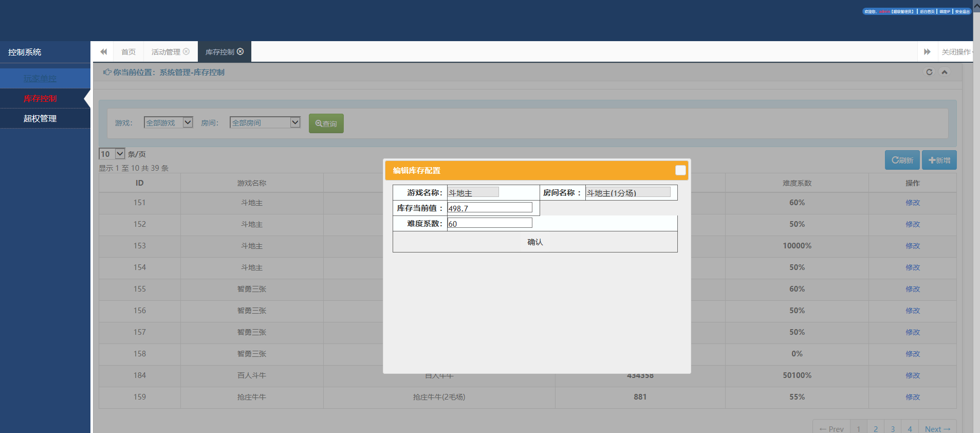Open the 房间 dropdown showing 全部房间
The image size is (980, 433).
(265, 122)
